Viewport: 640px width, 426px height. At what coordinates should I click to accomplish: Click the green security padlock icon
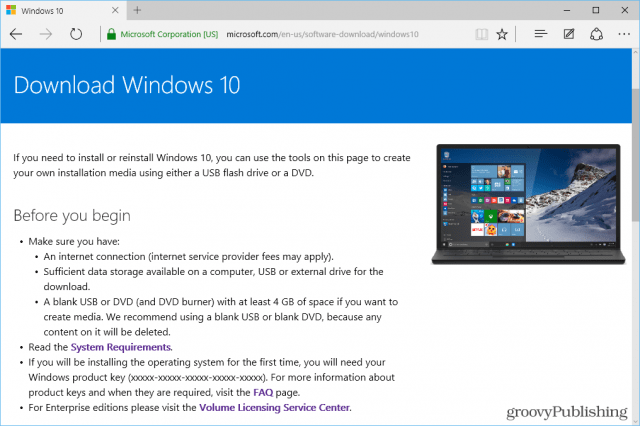[x=111, y=34]
